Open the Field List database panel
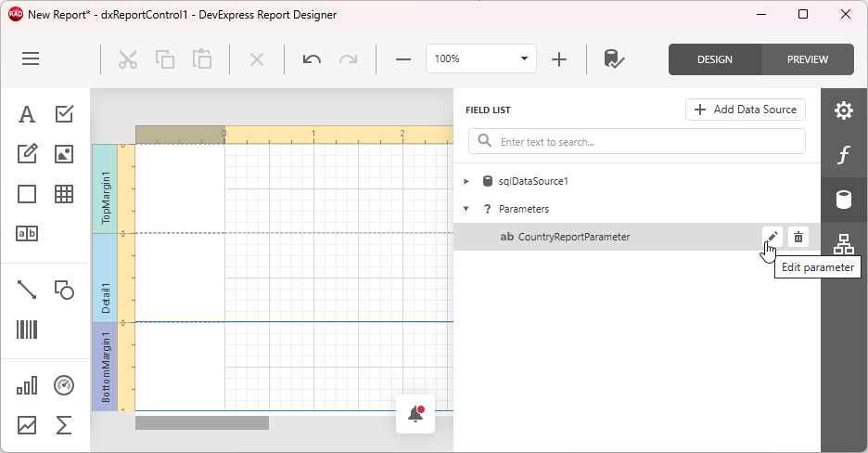This screenshot has height=453, width=868. click(844, 200)
